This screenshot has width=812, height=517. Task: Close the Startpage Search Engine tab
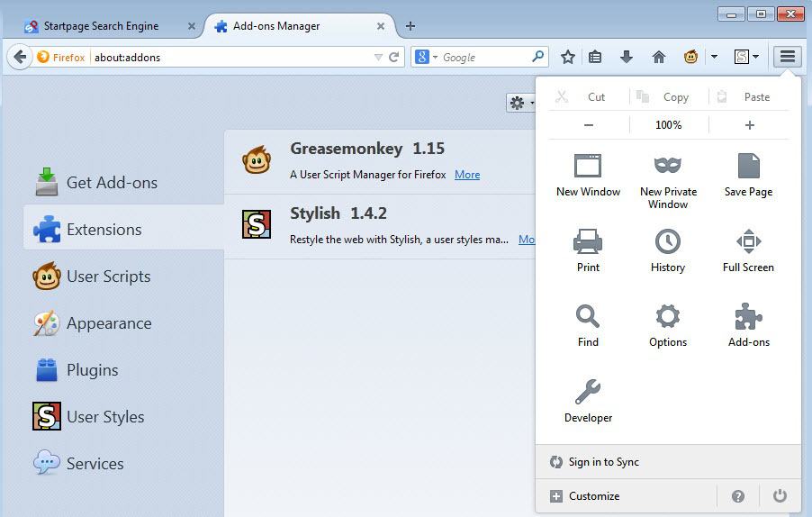point(192,26)
